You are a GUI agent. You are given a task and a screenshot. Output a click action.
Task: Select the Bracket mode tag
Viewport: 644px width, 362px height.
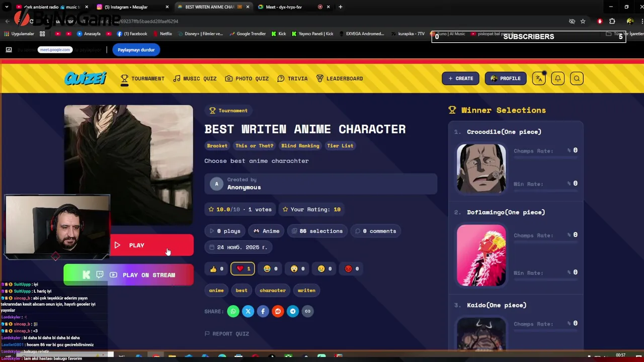coord(217,146)
